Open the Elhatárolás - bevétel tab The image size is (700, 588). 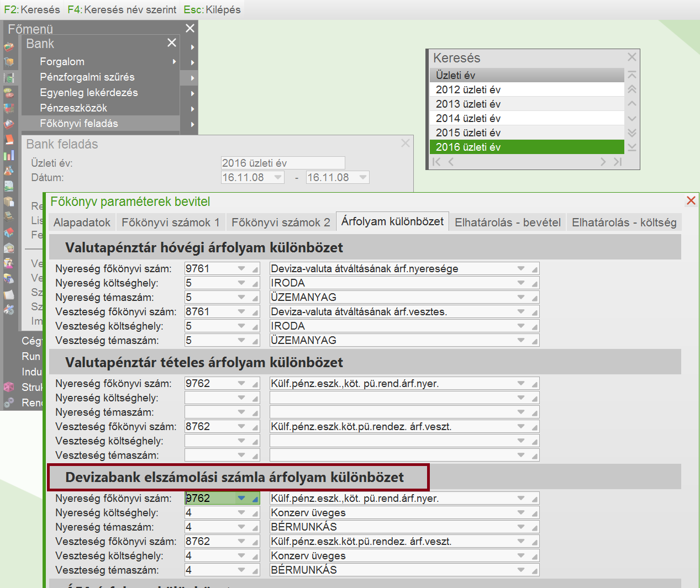pyautogui.click(x=508, y=223)
